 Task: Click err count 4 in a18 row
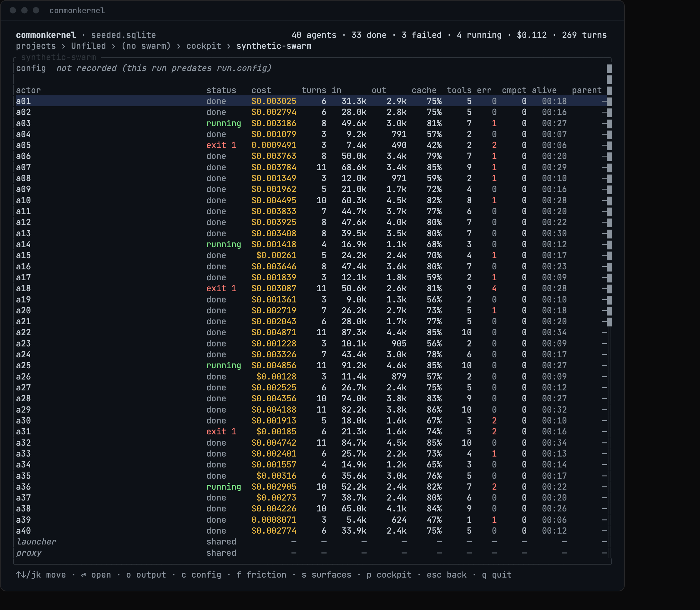pos(494,288)
